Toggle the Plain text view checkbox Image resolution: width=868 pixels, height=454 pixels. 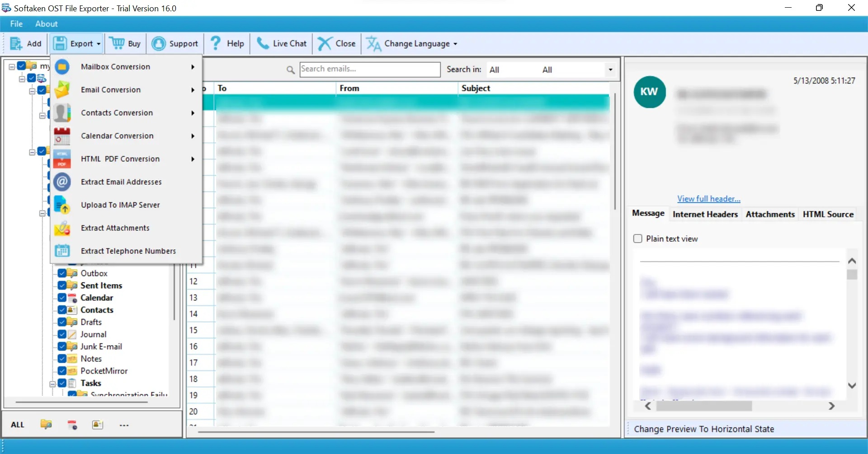coord(638,239)
